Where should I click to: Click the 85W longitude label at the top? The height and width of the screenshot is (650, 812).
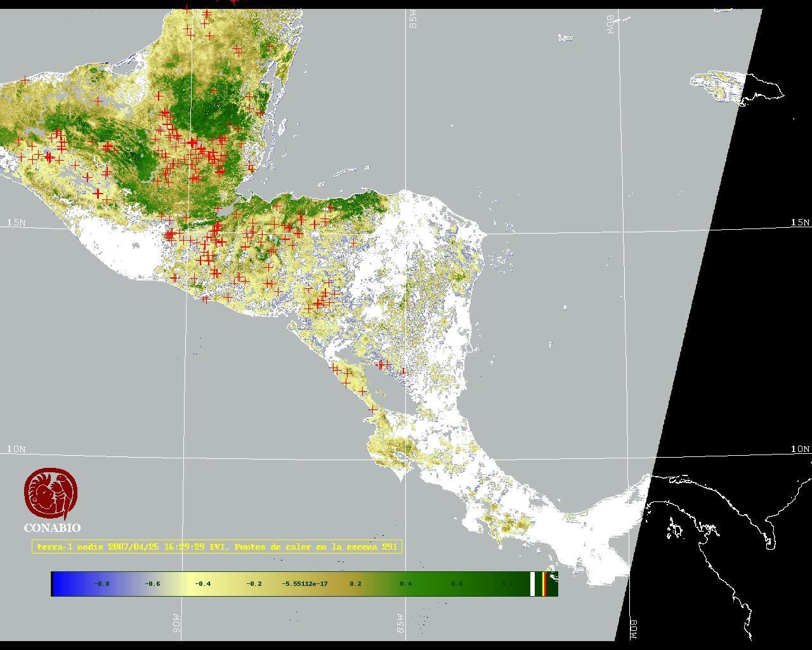pyautogui.click(x=414, y=20)
